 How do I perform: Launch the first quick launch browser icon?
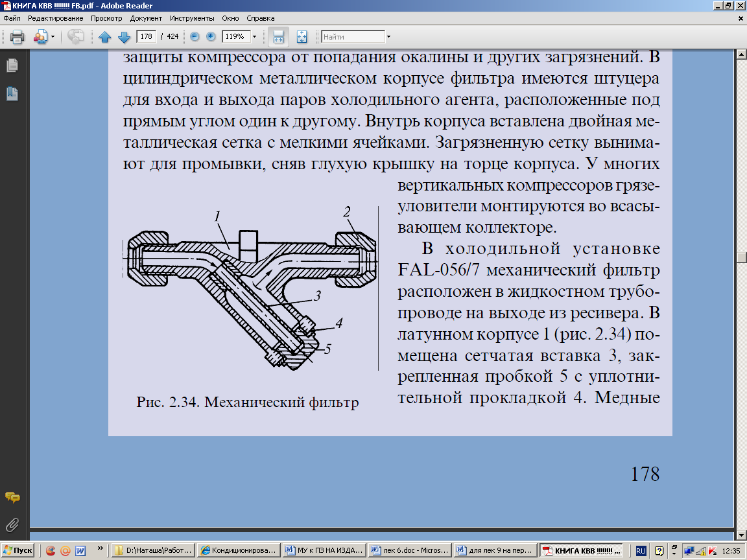click(x=51, y=551)
